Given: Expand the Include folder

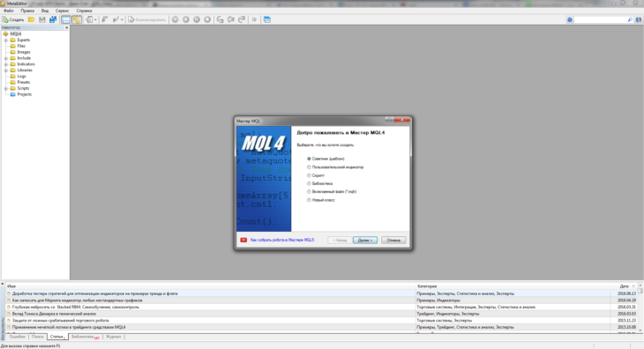Looking at the screenshot, I should click(x=6, y=58).
